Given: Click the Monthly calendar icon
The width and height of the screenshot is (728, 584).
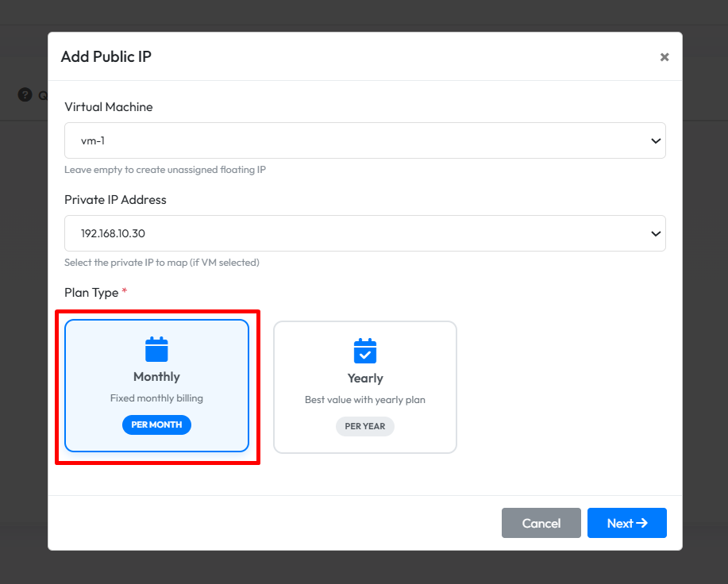Looking at the screenshot, I should point(156,349).
